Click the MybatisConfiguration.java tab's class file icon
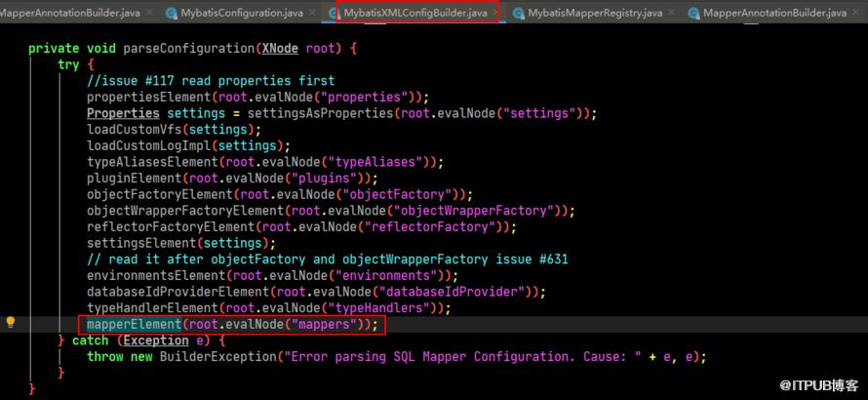This screenshot has width=868, height=400. point(171,13)
